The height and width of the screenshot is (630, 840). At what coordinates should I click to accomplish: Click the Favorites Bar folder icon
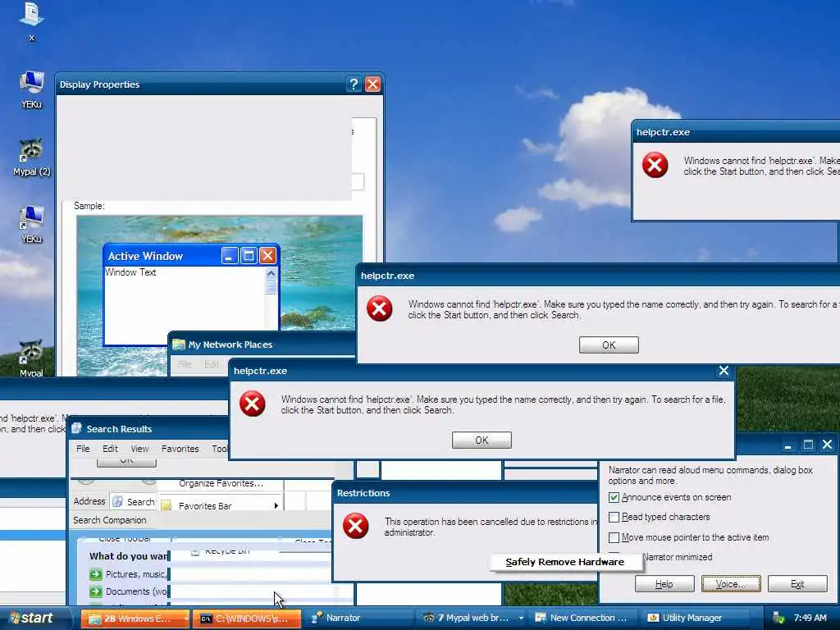(166, 505)
